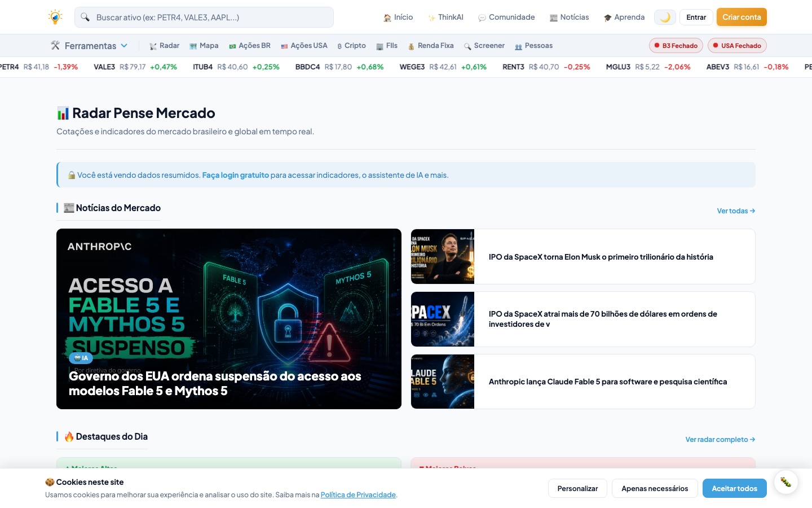Click the VALE3 ticker quote
Screen dimensions: 812x508
coord(135,67)
